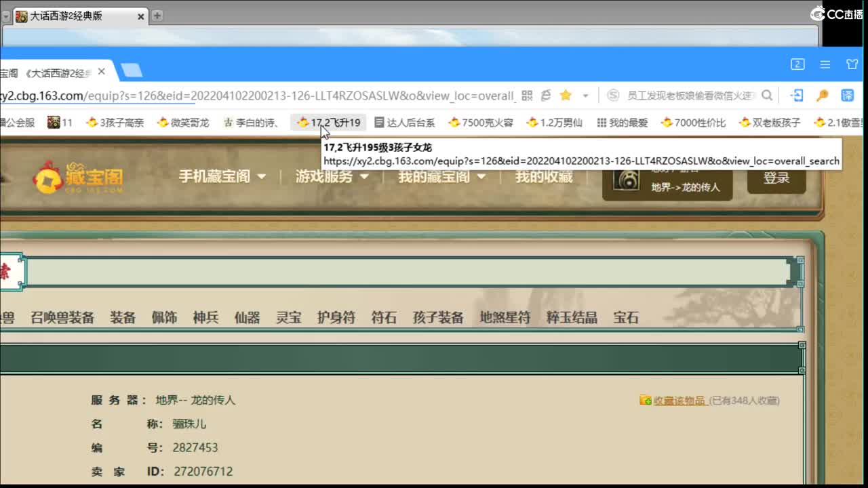Image resolution: width=868 pixels, height=488 pixels.
Task: Open the 我的最爱 bookmarks folder
Action: (623, 123)
